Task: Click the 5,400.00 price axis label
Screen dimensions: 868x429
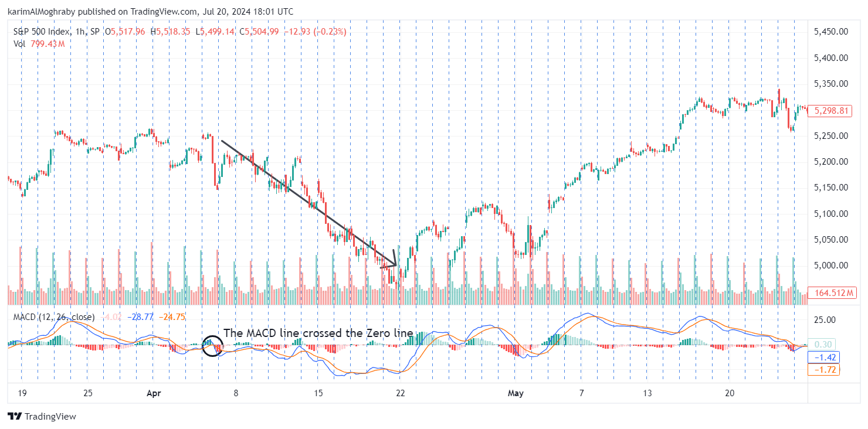Action: tap(831, 58)
